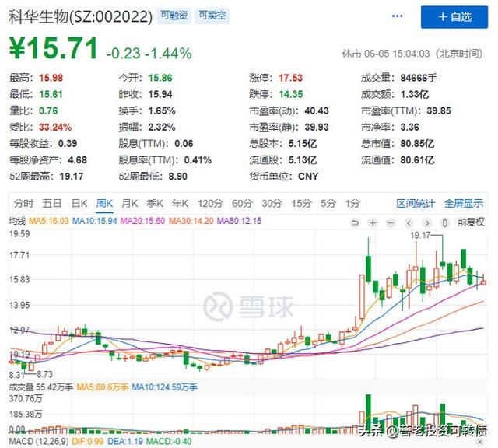Select the 120分 chart period
This screenshot has height=448, width=498.
pyautogui.click(x=210, y=203)
